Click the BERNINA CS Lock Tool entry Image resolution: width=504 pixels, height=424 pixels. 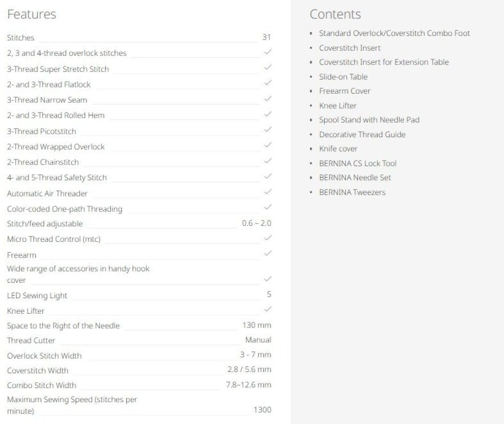tap(357, 163)
